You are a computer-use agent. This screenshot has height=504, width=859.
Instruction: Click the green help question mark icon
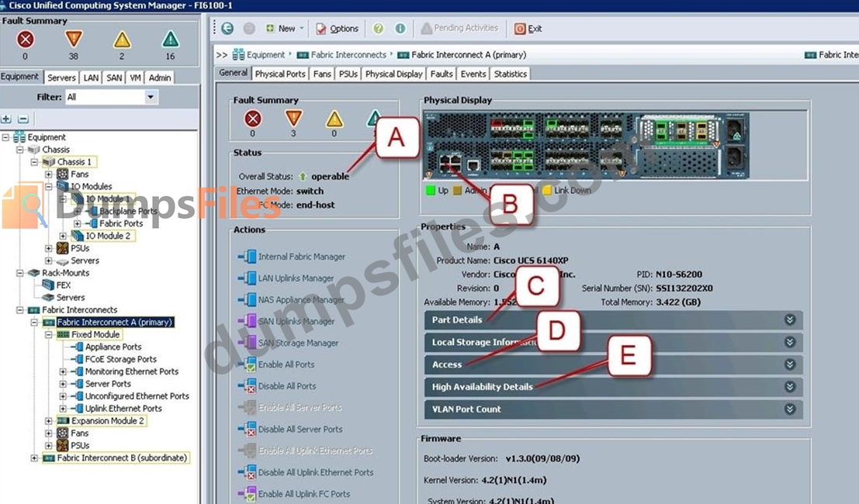378,29
